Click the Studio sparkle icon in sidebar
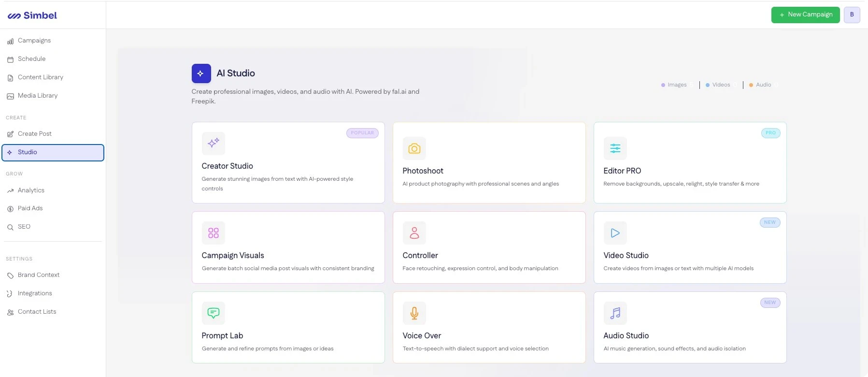The height and width of the screenshot is (377, 868). [x=10, y=153]
